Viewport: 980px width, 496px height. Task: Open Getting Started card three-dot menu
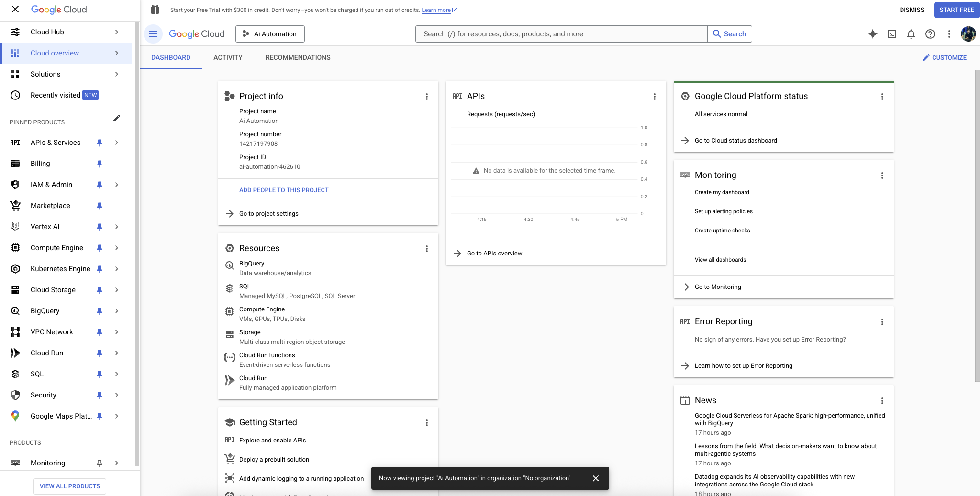[x=427, y=423]
